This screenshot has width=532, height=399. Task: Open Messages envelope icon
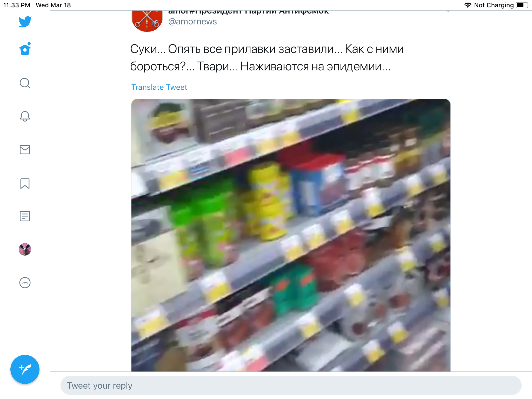click(25, 150)
